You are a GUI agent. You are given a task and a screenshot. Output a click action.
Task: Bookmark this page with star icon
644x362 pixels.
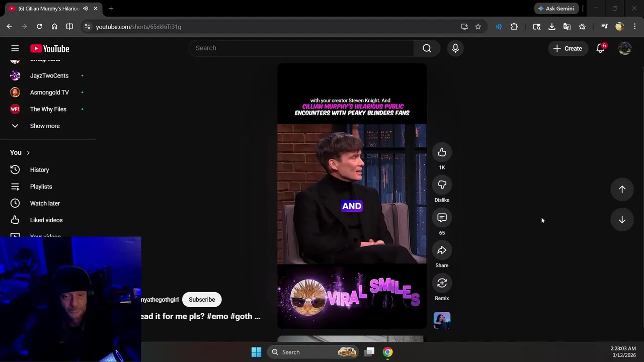[x=478, y=27]
